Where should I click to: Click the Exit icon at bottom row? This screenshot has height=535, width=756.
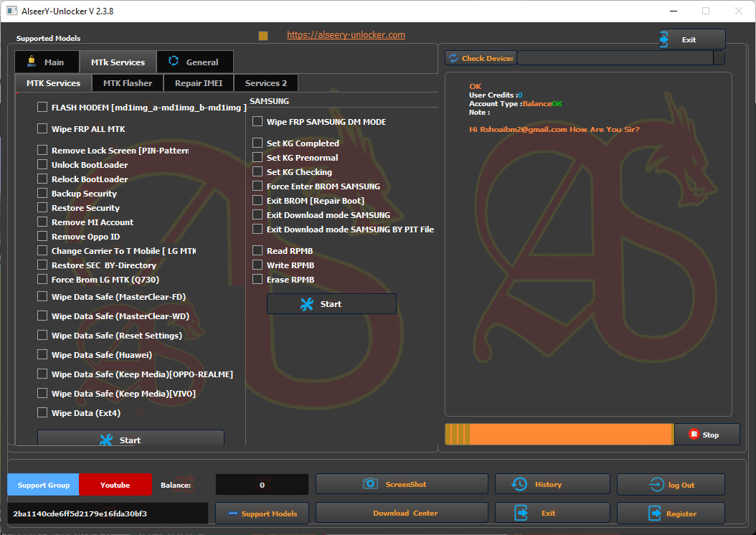(x=519, y=512)
